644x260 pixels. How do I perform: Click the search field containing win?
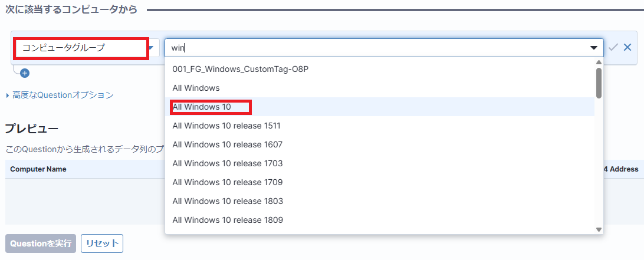pyautogui.click(x=377, y=48)
